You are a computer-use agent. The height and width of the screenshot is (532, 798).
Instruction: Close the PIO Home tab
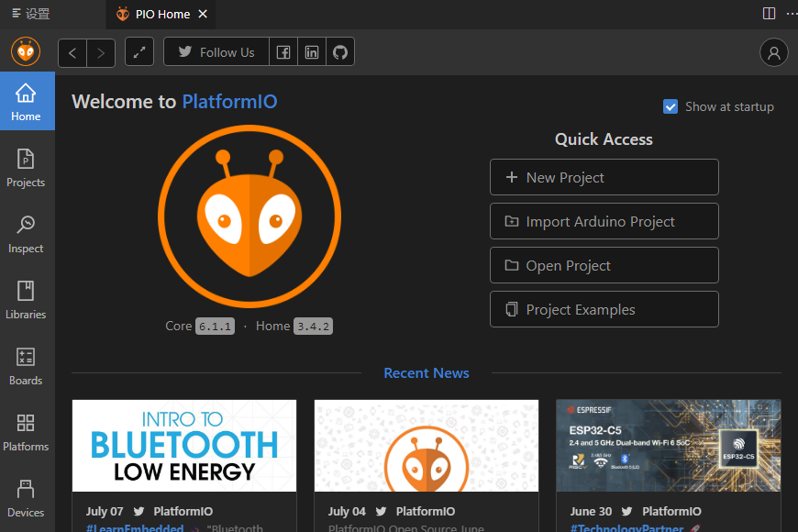(x=203, y=14)
